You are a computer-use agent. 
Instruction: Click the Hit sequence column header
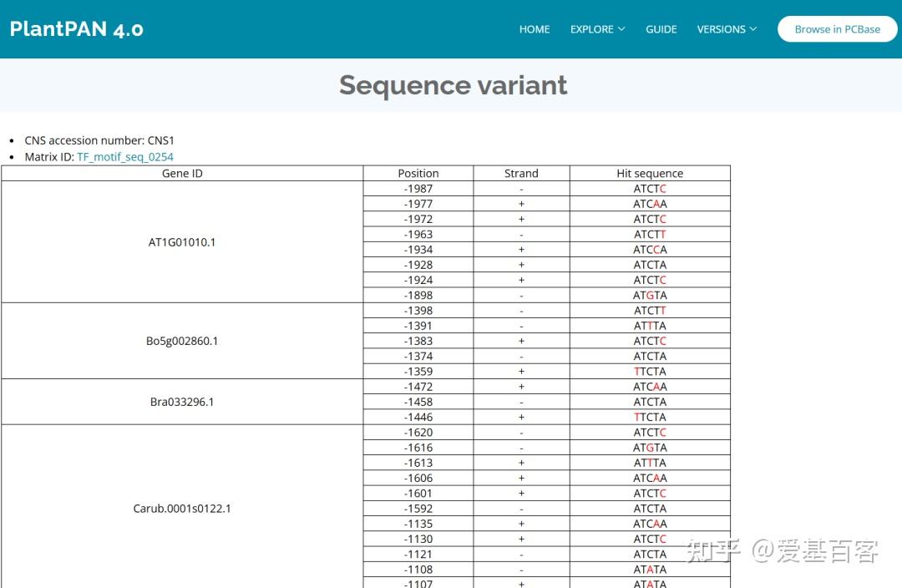point(650,174)
